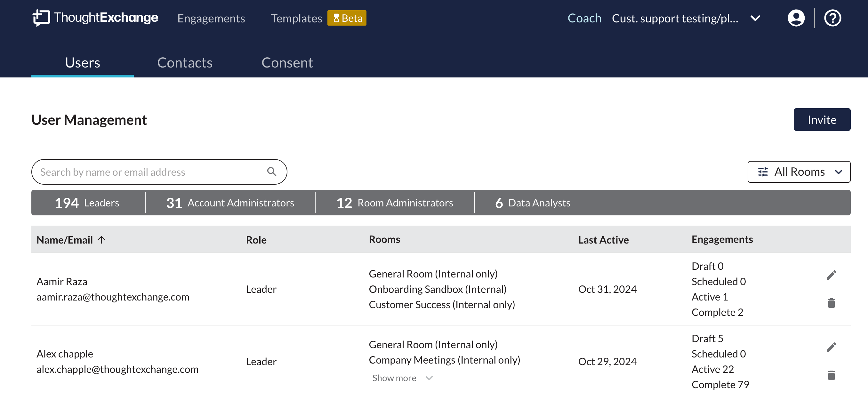Click the Oct 31, 2024 date
Image resolution: width=868 pixels, height=393 pixels.
pyautogui.click(x=607, y=289)
